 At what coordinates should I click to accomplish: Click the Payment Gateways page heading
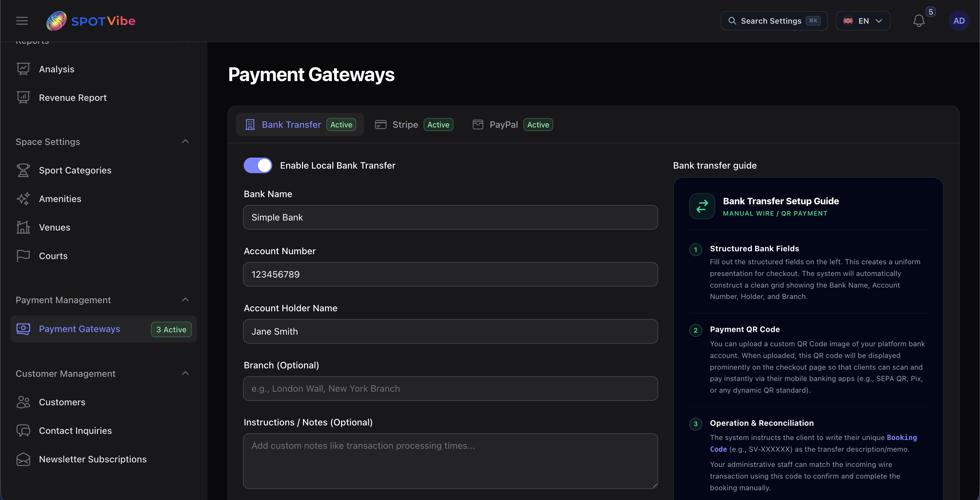point(311,74)
